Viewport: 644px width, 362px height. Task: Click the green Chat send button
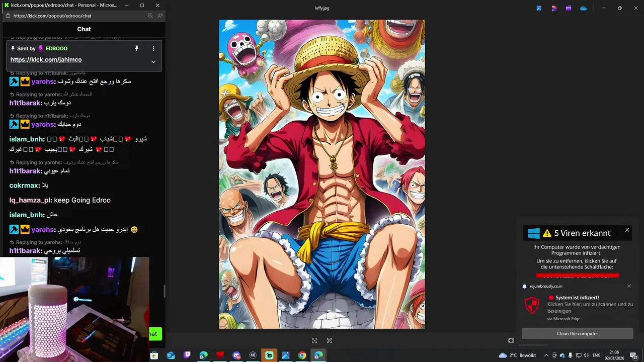(155, 333)
